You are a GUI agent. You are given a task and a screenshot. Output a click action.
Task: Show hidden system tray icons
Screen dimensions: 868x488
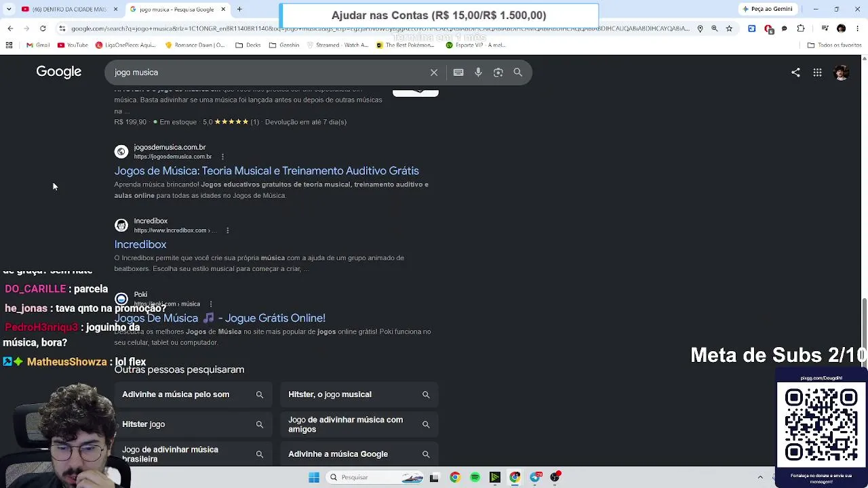click(x=760, y=477)
